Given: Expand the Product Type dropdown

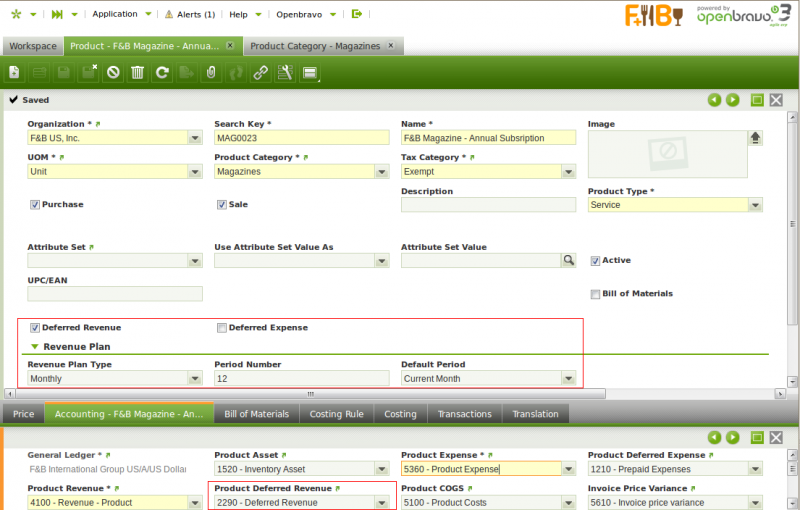Looking at the screenshot, I should click(755, 204).
